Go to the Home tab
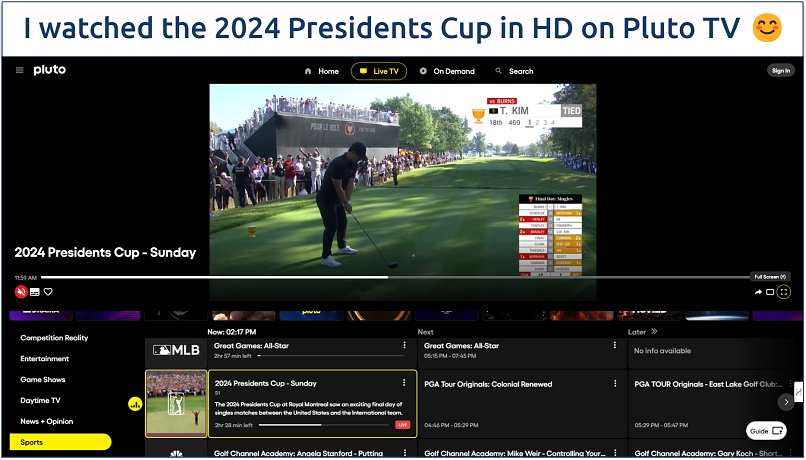The image size is (806, 460). click(x=322, y=71)
